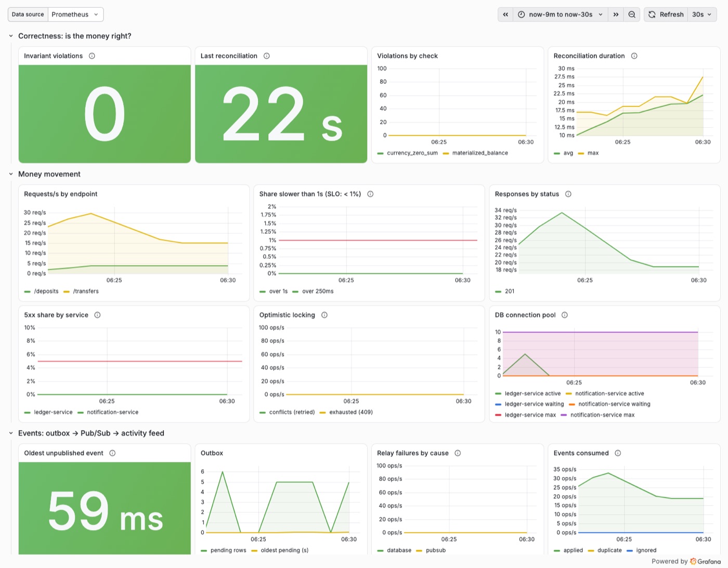The height and width of the screenshot is (568, 728).
Task: Open time range picker now-9m to now-30s
Action: point(561,15)
